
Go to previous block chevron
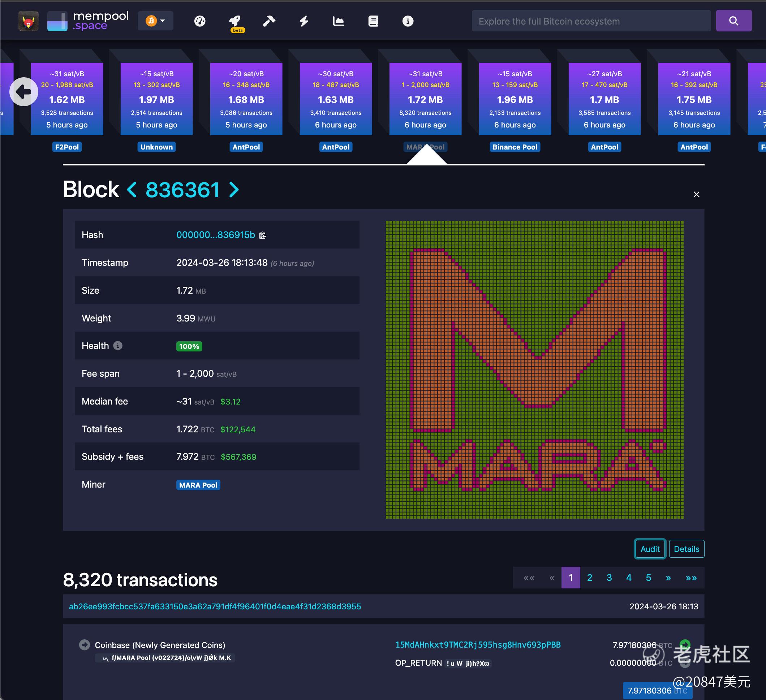[x=132, y=190]
